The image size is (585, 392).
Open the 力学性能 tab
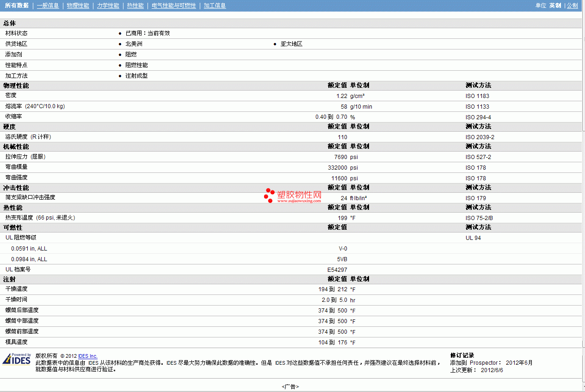pyautogui.click(x=108, y=6)
